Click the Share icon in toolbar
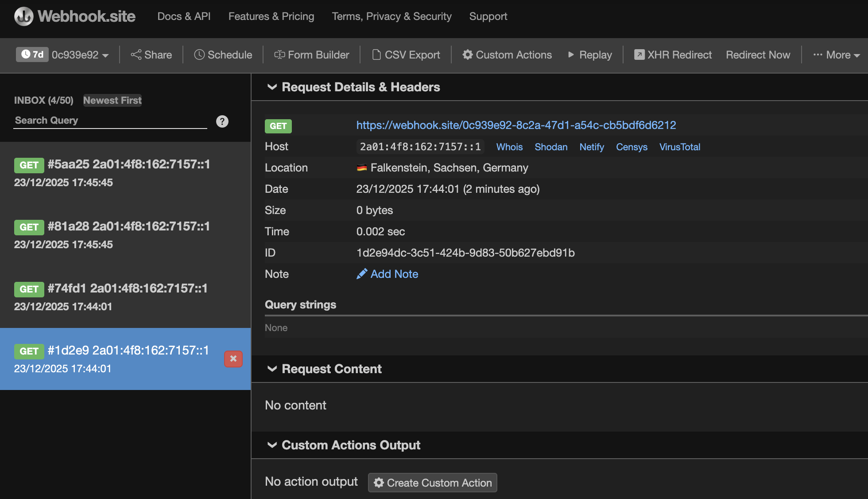Screen dimensions: 868x499 click(x=136, y=55)
